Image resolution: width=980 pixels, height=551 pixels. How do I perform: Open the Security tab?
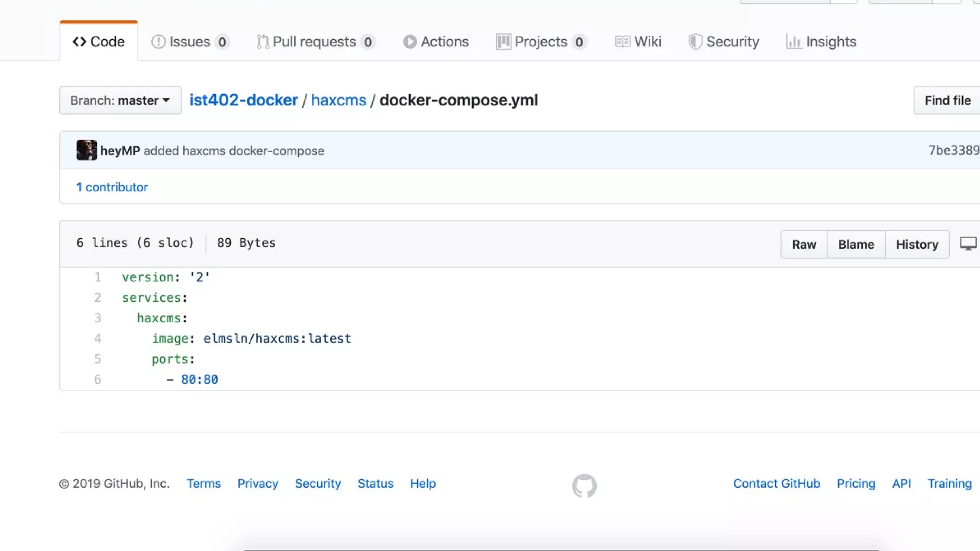point(724,42)
